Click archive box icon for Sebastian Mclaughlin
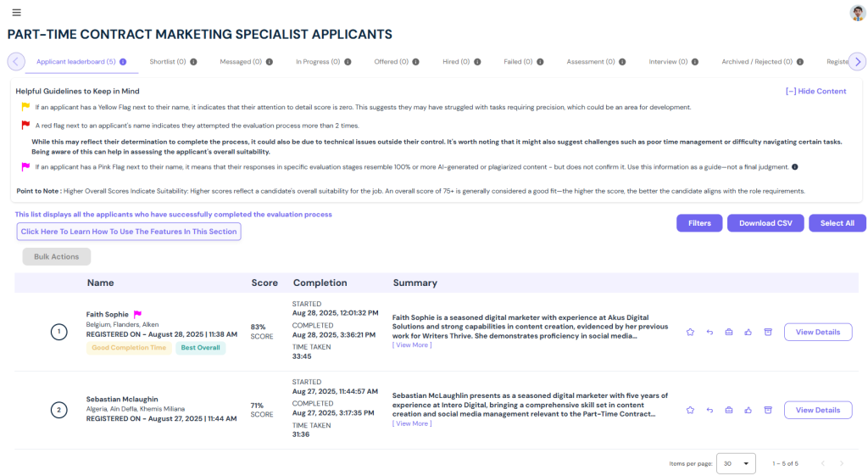The height and width of the screenshot is (476, 868). coord(768,410)
